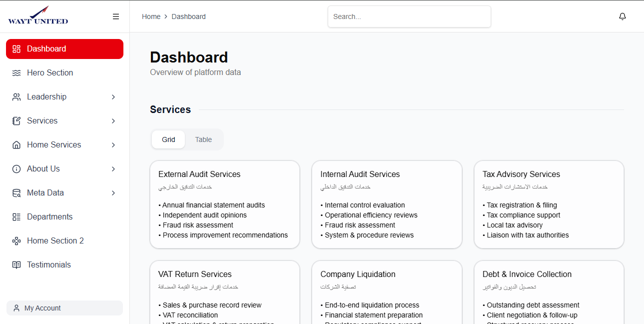Open the Home Section 2 menu item
644x324 pixels.
[64, 241]
